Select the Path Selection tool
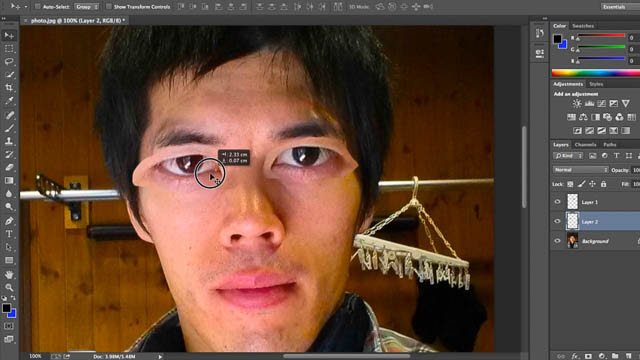The width and height of the screenshot is (640, 360). 9,247
